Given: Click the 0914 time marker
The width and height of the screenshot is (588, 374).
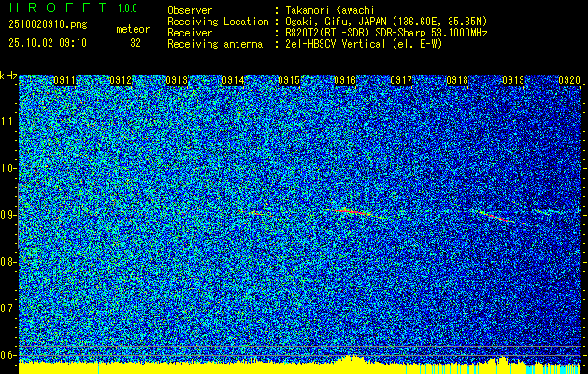Looking at the screenshot, I should pos(233,80).
